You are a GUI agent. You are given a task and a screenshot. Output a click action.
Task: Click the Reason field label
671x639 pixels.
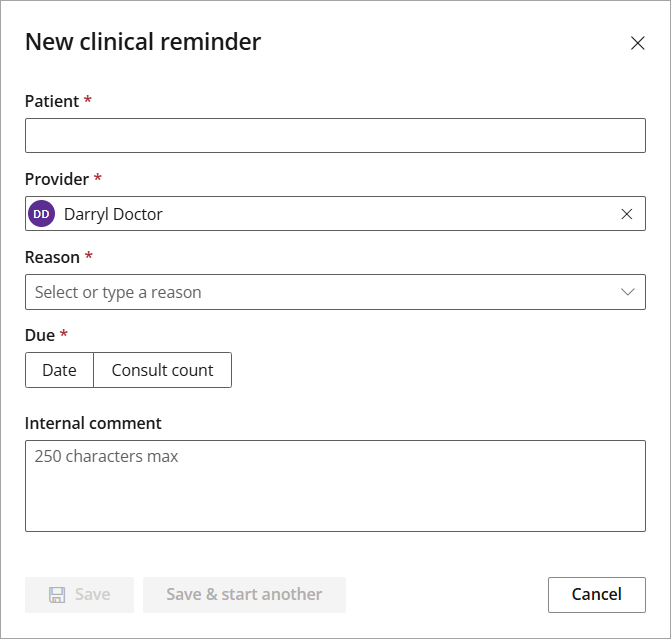pos(52,257)
